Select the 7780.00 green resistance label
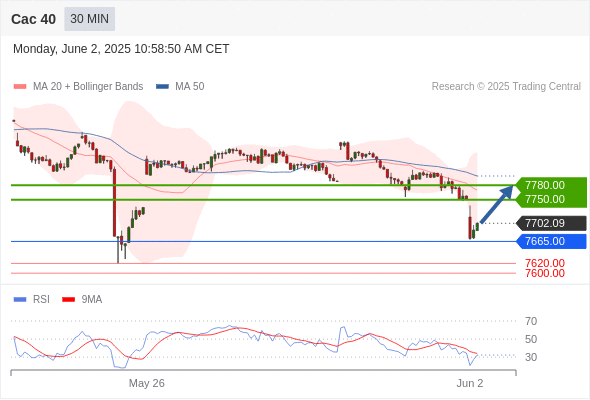Image resolution: width=590 pixels, height=400 pixels. [551, 185]
